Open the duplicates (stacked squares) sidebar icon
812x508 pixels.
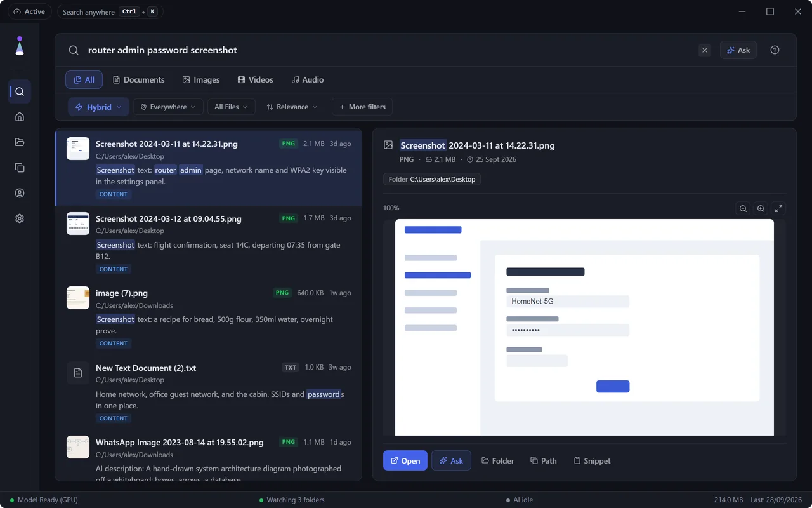point(20,168)
